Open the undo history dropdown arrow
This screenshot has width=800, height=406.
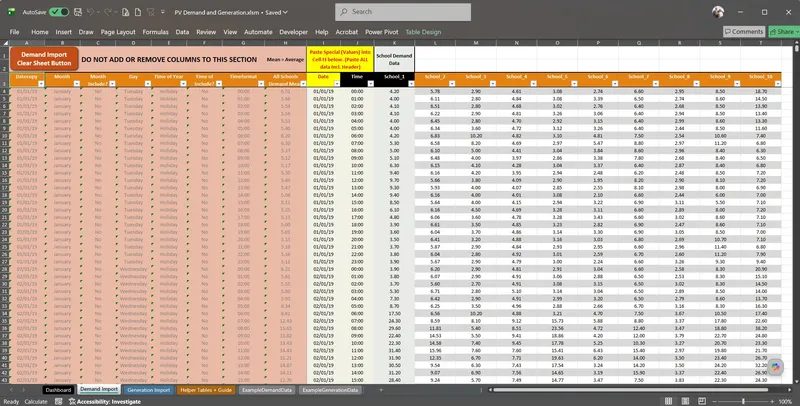pyautogui.click(x=98, y=12)
